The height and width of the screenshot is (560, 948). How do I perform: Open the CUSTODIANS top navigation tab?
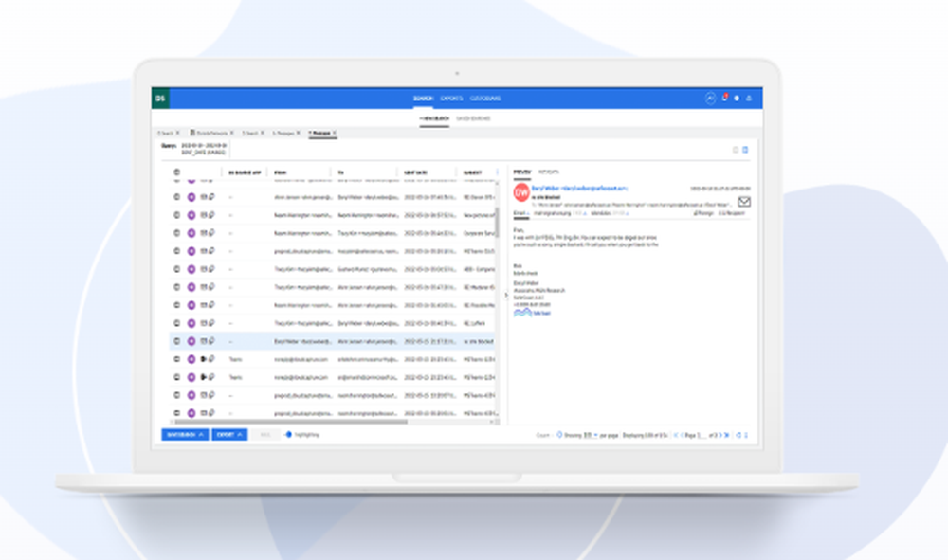point(484,99)
